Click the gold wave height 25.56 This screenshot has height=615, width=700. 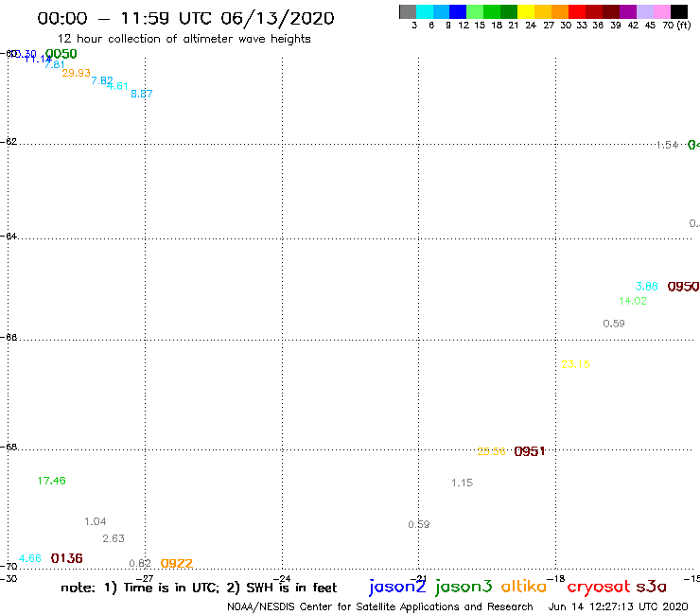point(491,451)
